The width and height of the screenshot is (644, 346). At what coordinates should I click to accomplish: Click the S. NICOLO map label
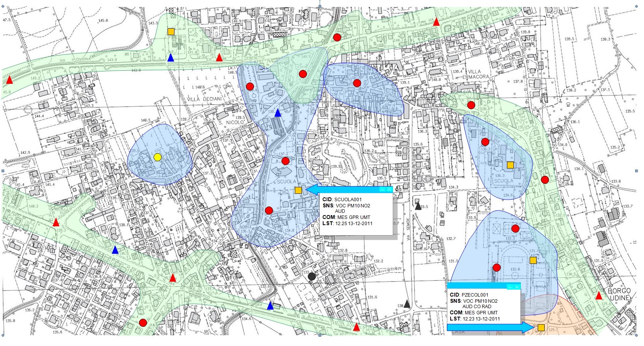point(231,122)
